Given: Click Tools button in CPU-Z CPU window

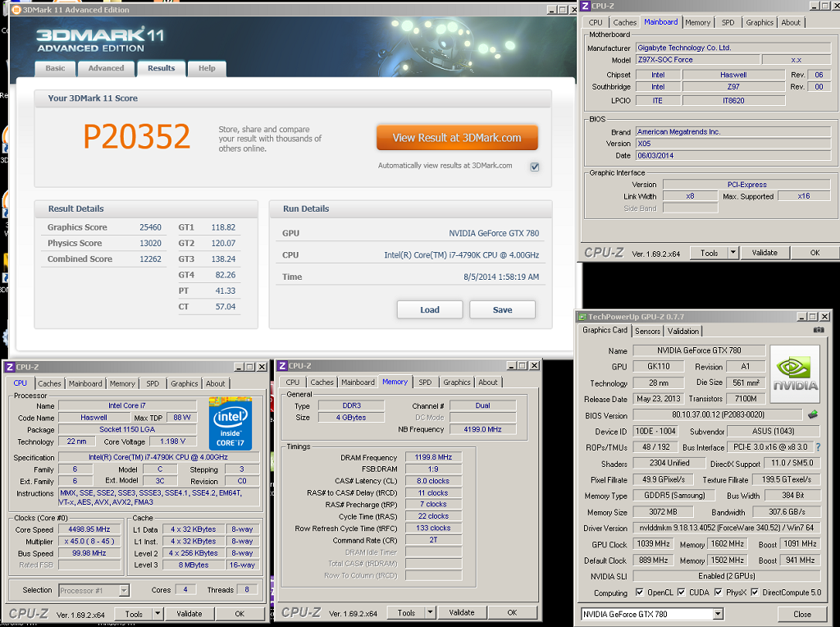Looking at the screenshot, I should [x=134, y=614].
